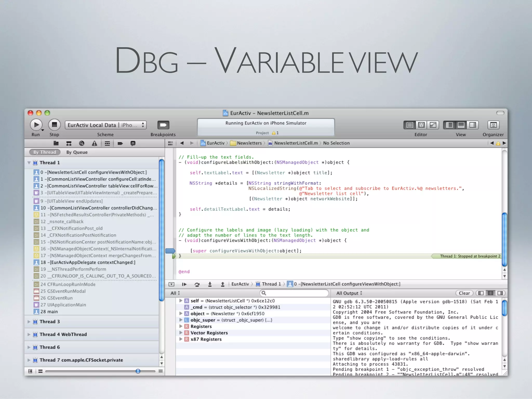The height and width of the screenshot is (399, 532).
Task: Click the variables search field
Action: click(x=294, y=293)
